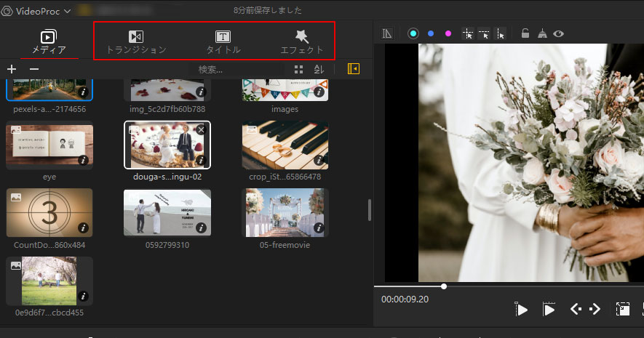
Task: Select the 05-freemovie wedding aisle thumbnail
Action: pyautogui.click(x=285, y=212)
